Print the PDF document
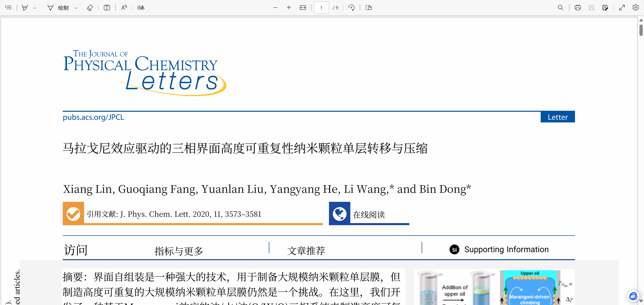This screenshot has height=305, width=644. click(x=578, y=8)
